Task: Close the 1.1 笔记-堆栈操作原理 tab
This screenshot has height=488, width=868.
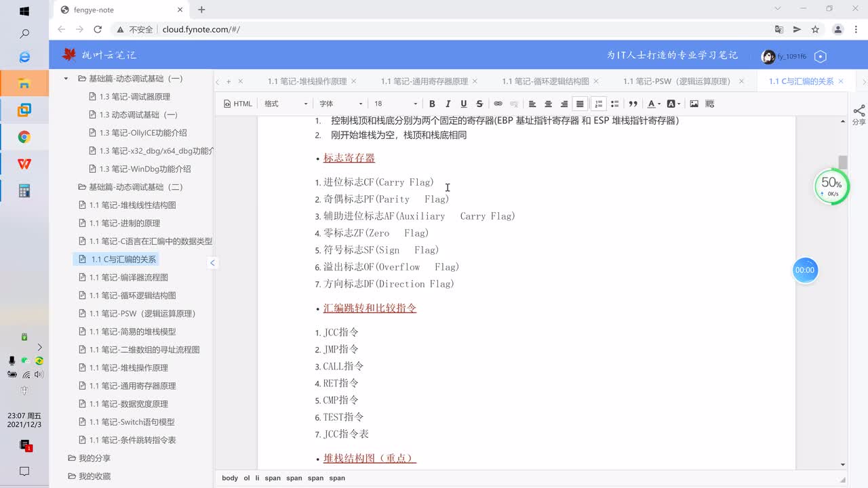Action: point(353,81)
